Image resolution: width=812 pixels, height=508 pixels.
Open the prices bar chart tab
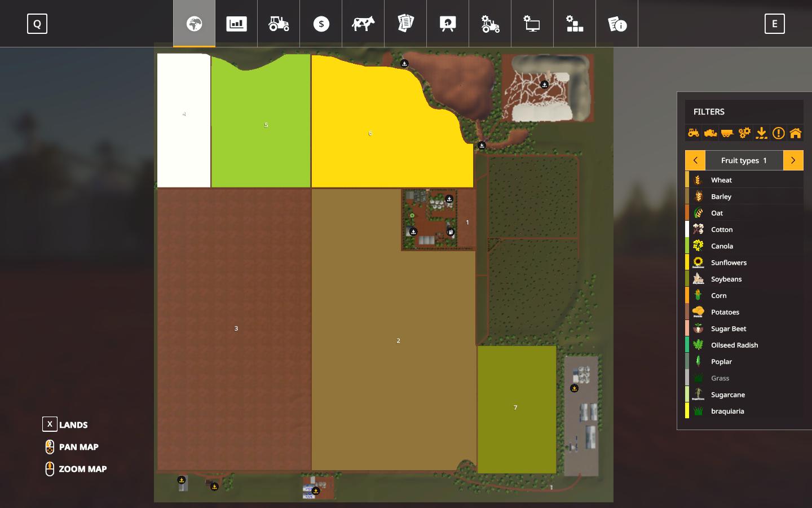click(236, 24)
